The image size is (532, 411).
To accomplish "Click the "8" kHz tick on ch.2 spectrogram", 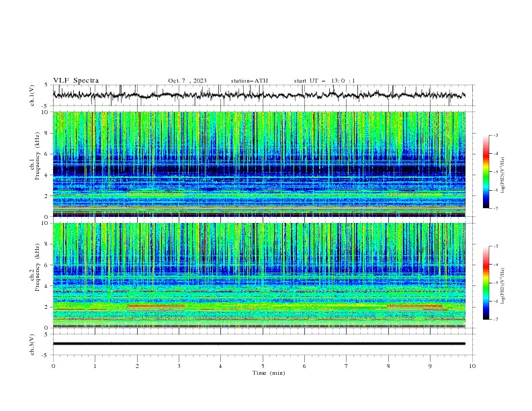I will [47, 244].
